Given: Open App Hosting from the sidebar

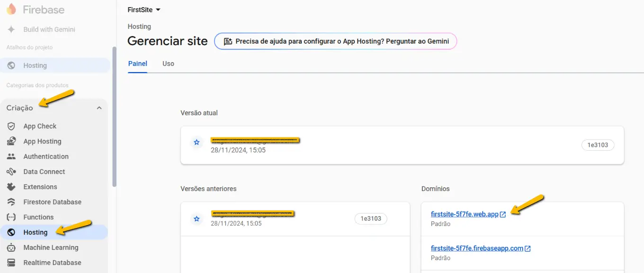Looking at the screenshot, I should pos(42,141).
